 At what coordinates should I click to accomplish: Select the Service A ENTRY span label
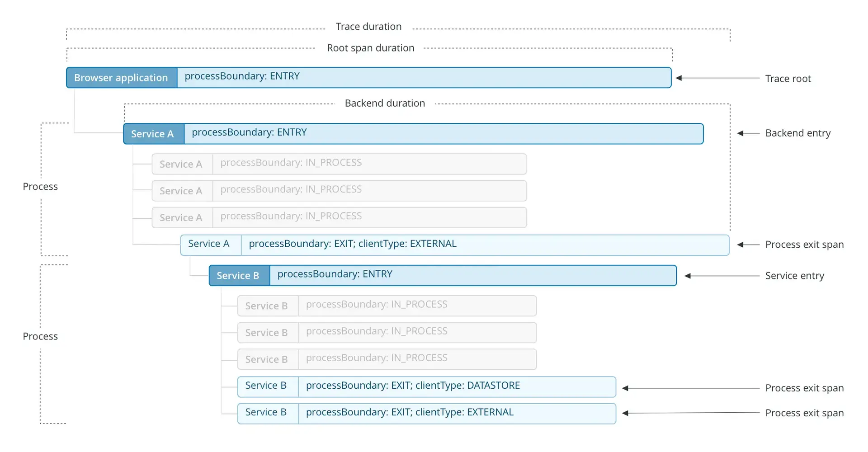153,134
